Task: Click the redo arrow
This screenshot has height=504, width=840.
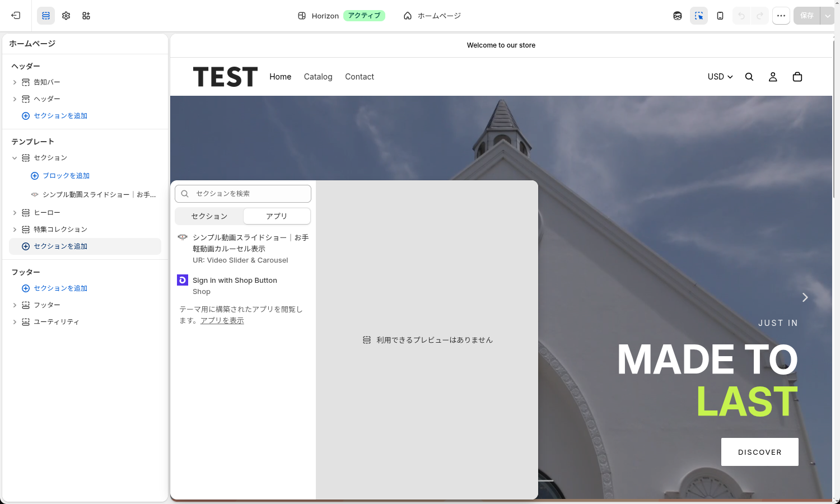Action: click(759, 16)
